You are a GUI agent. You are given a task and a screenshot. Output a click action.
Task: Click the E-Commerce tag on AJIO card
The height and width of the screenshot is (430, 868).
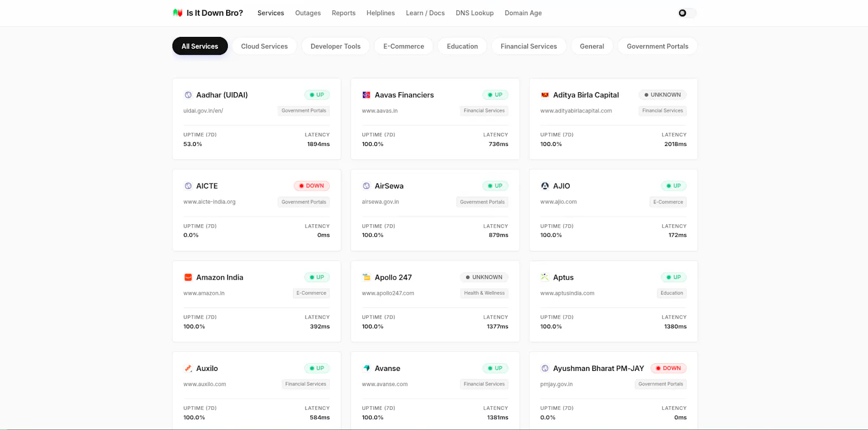[x=668, y=202]
